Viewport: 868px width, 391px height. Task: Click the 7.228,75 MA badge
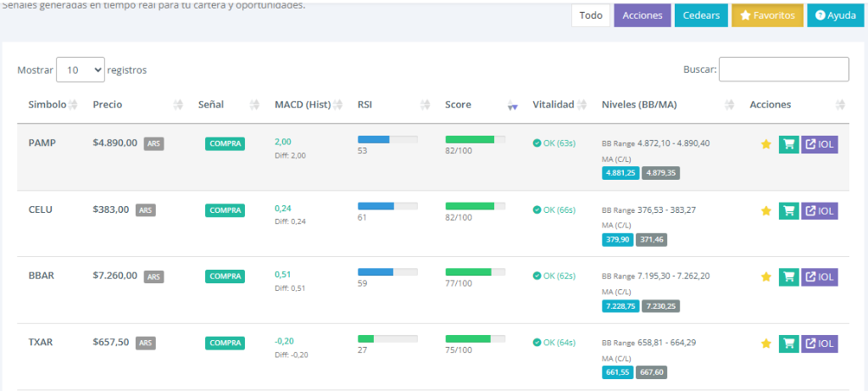tap(620, 305)
